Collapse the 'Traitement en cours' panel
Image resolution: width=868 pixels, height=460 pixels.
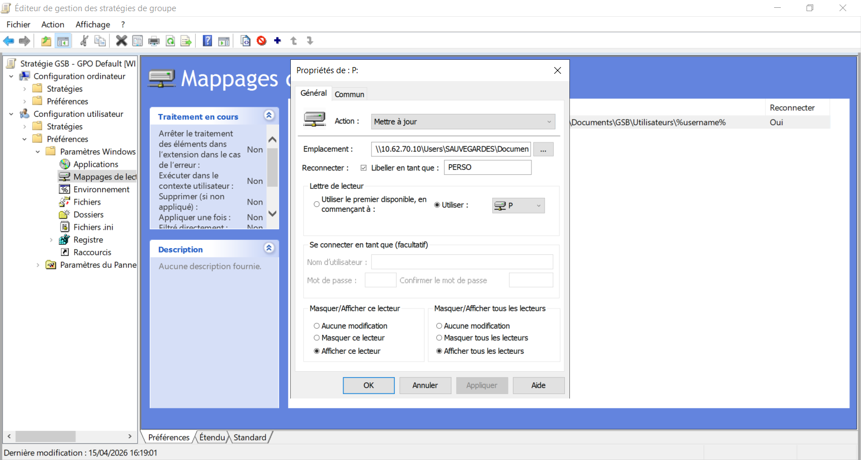pyautogui.click(x=269, y=115)
